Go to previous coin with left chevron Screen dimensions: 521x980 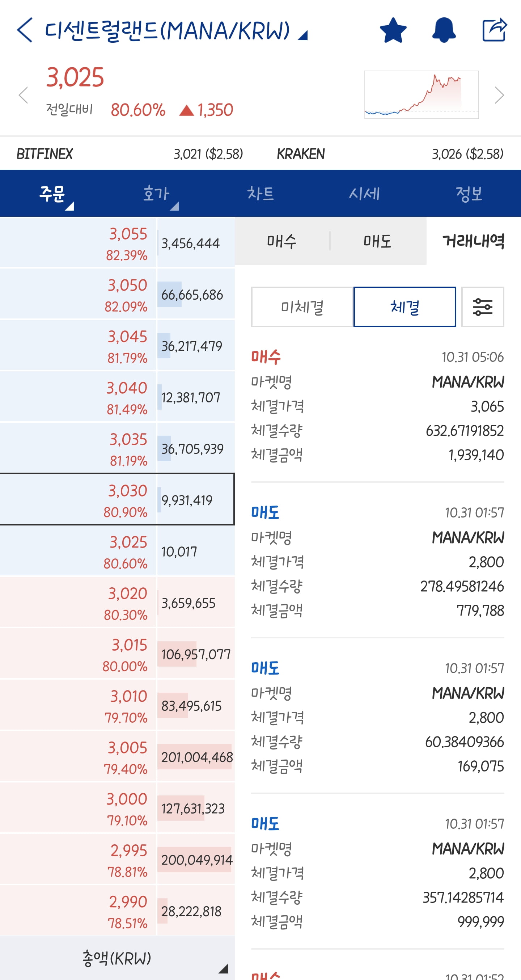[x=24, y=95]
